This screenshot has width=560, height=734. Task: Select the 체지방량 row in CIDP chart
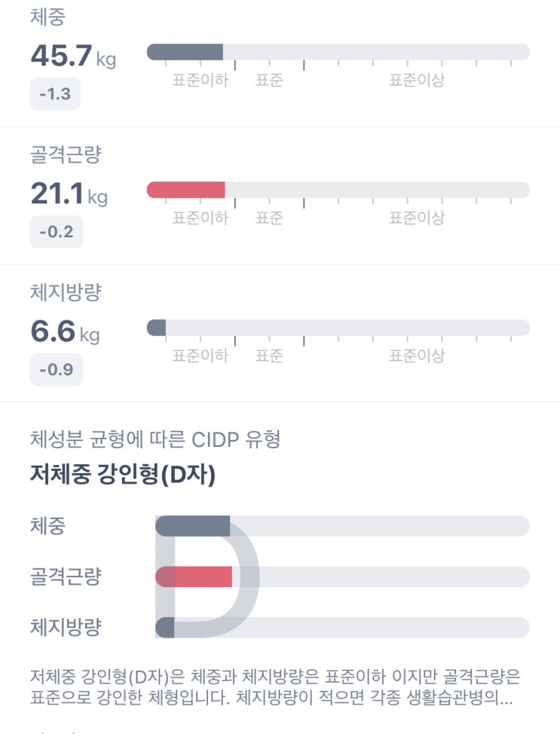(280, 627)
